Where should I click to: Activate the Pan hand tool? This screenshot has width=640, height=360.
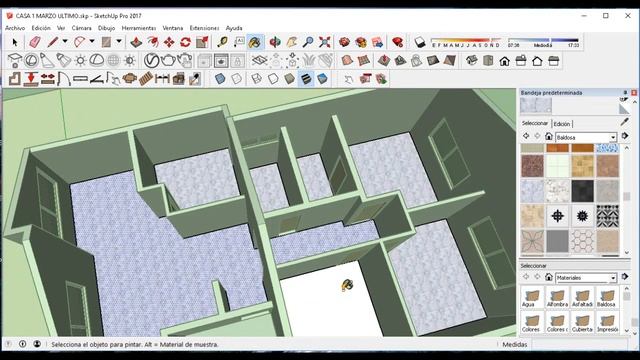(x=291, y=42)
